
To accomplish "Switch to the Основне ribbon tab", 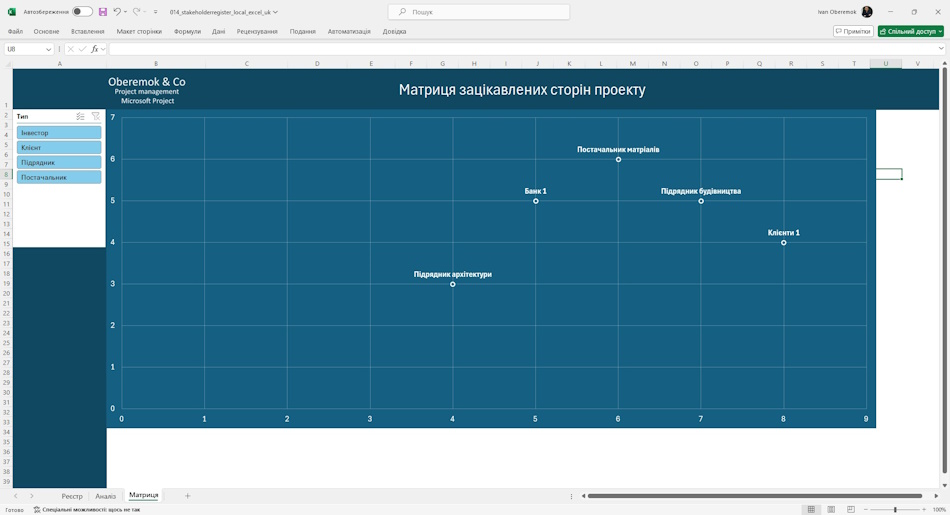I will point(47,32).
